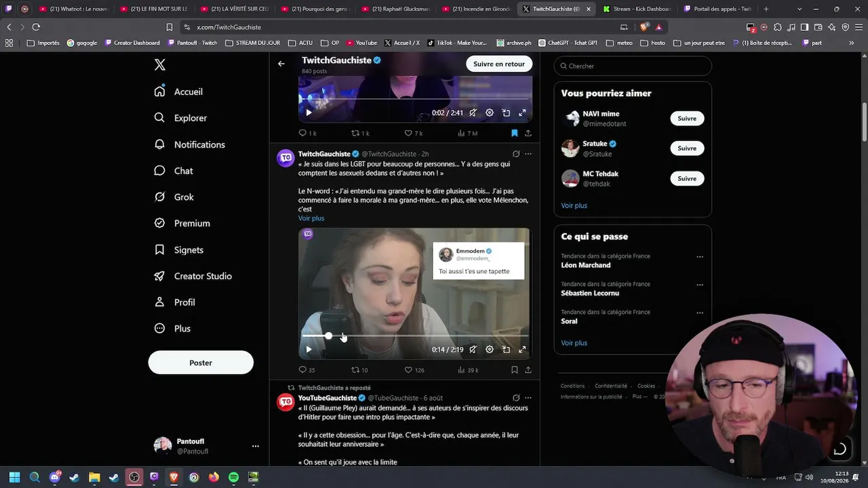The height and width of the screenshot is (488, 868).
Task: Open YouTube bookmark in bookmarks bar
Action: [x=361, y=43]
